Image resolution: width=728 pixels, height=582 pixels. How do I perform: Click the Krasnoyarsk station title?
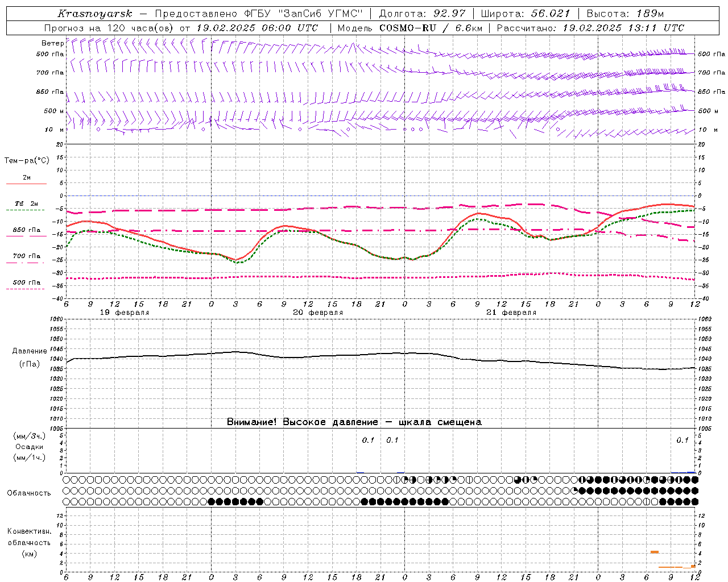coord(95,14)
